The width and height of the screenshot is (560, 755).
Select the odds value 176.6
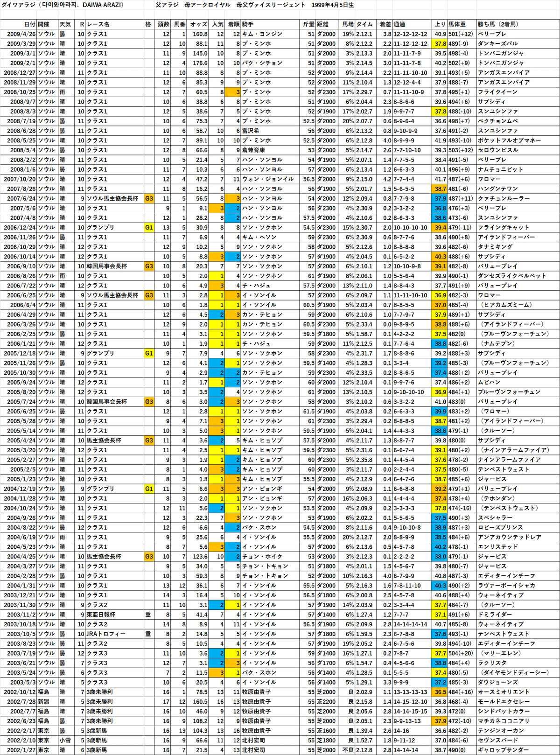(x=200, y=63)
